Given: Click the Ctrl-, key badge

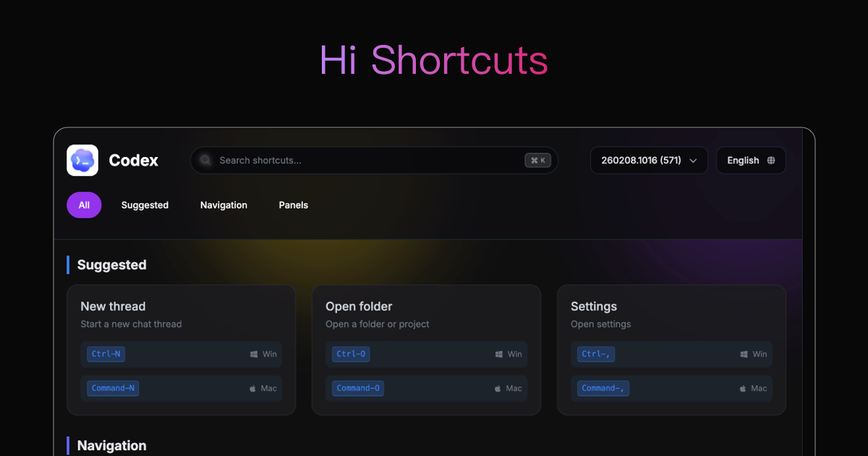Looking at the screenshot, I should pyautogui.click(x=597, y=354).
